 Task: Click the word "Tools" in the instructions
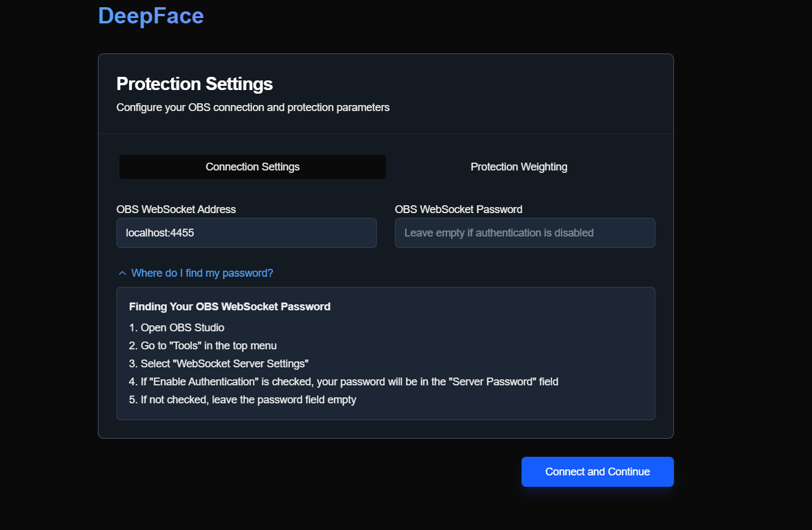click(x=187, y=346)
